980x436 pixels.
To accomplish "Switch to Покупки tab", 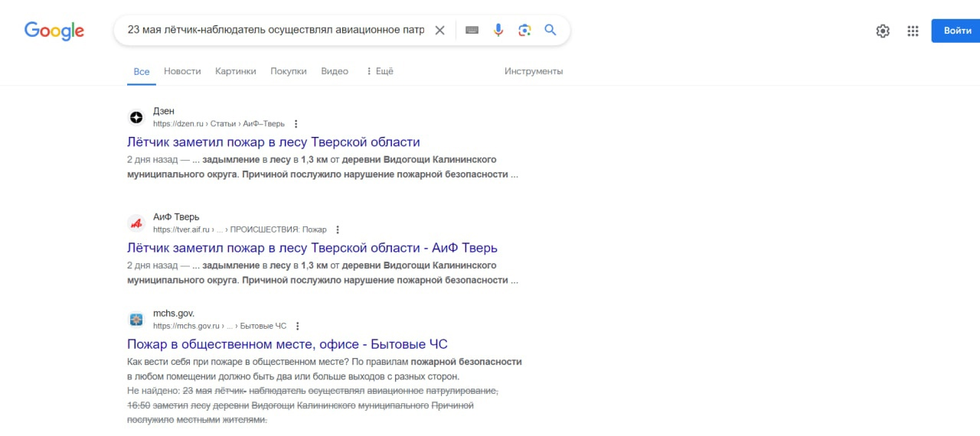I will pyautogui.click(x=289, y=71).
